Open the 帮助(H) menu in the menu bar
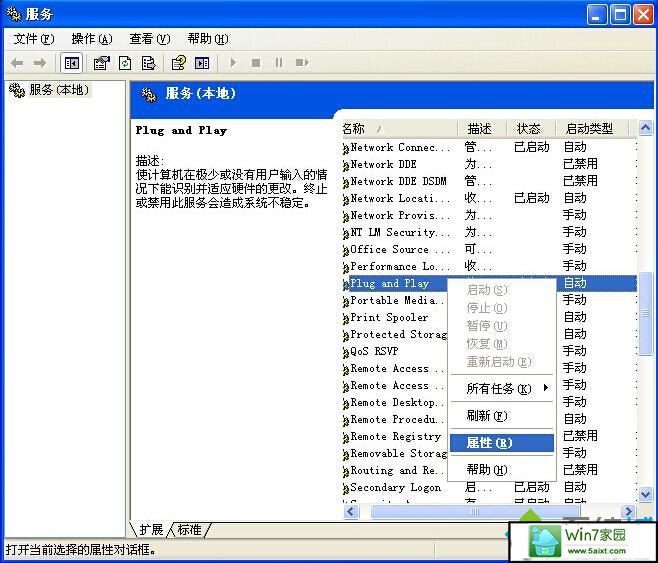The image size is (658, 563). [208, 39]
